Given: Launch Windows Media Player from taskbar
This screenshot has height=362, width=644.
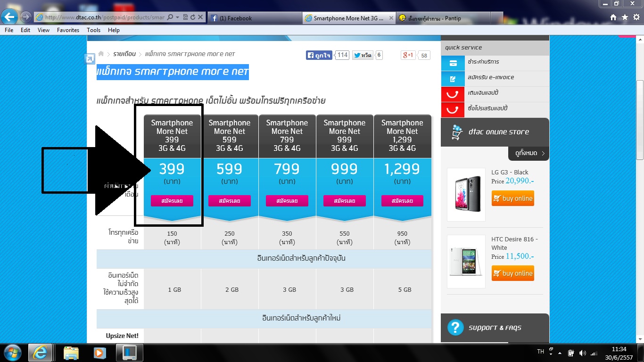Looking at the screenshot, I should point(99,353).
